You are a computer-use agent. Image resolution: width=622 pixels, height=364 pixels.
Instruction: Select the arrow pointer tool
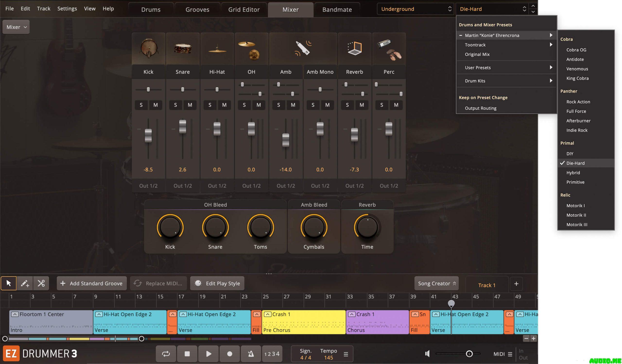tap(9, 283)
